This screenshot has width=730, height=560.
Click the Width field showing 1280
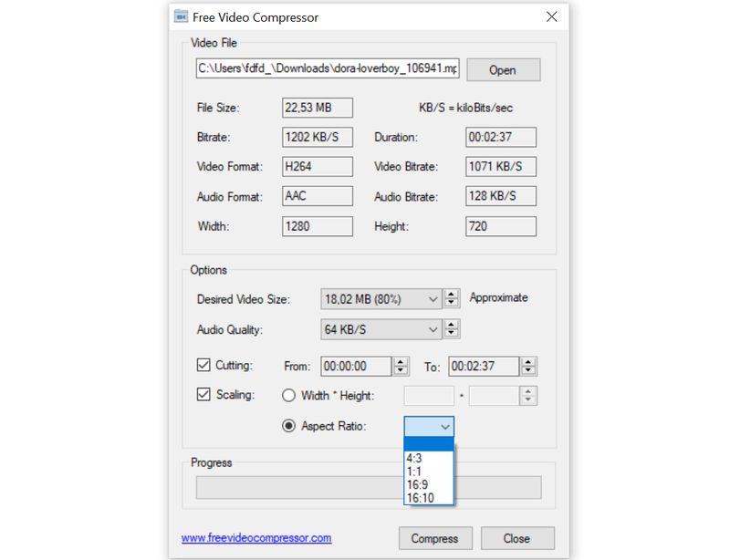pyautogui.click(x=317, y=226)
